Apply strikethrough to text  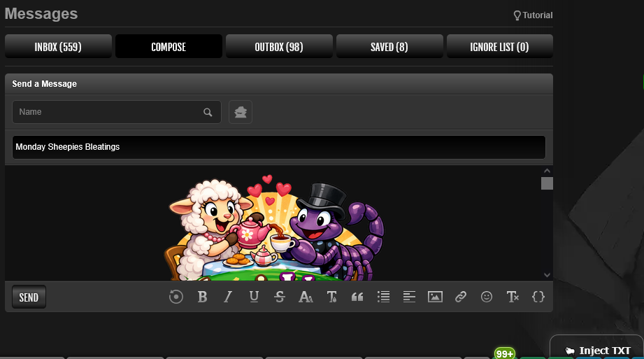(x=280, y=297)
